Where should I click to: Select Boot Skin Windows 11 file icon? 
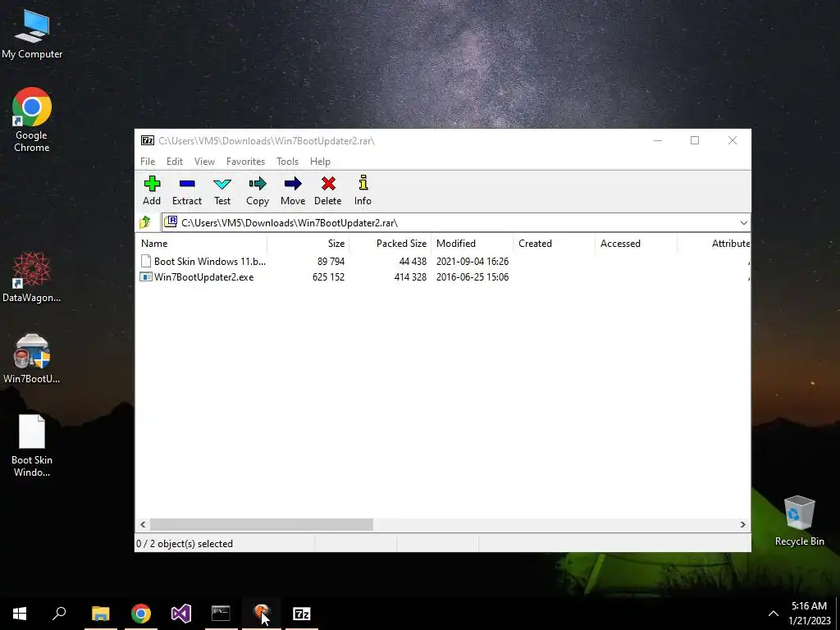(146, 262)
